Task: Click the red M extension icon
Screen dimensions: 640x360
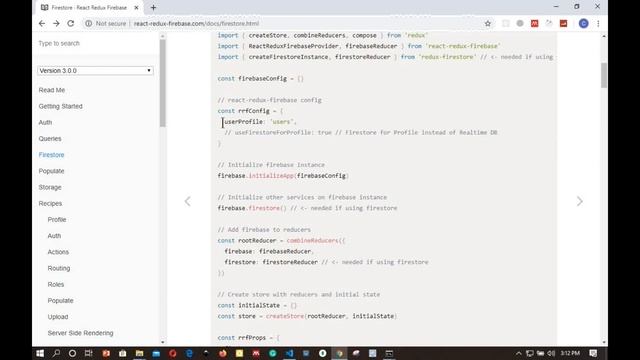Action: 535,24
